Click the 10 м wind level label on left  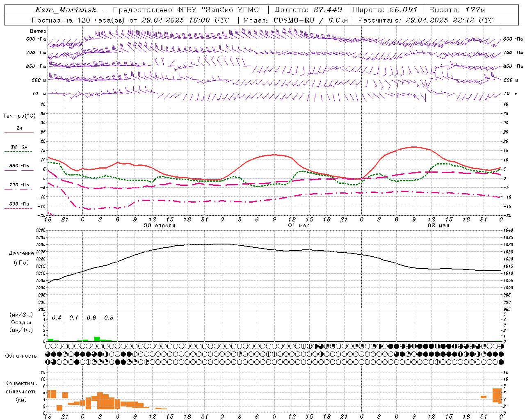tap(40, 94)
